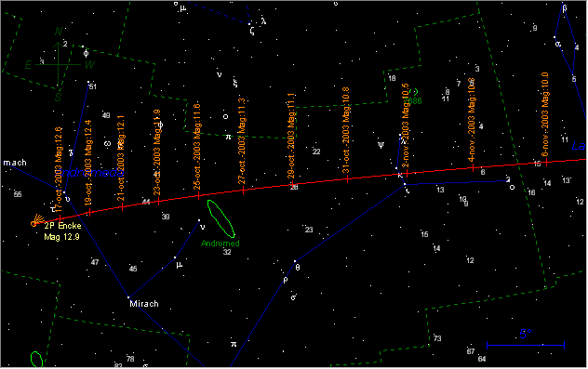Select the star labeled 51

(x=88, y=82)
